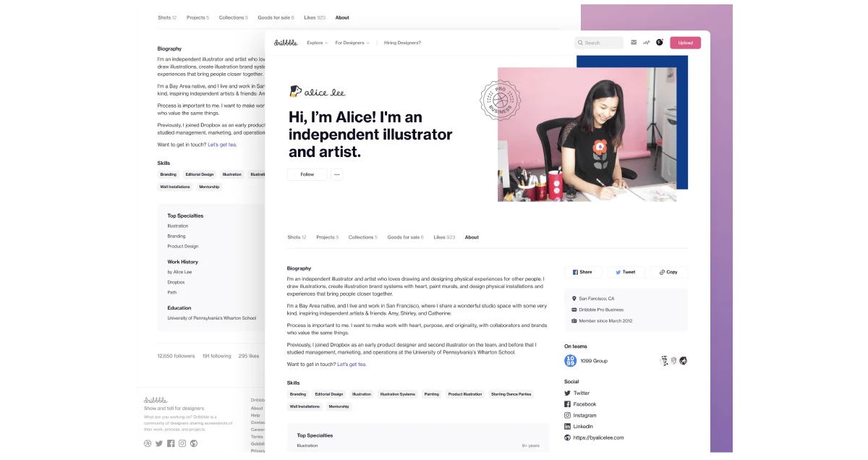Click the Instagram icon under Social

click(568, 415)
